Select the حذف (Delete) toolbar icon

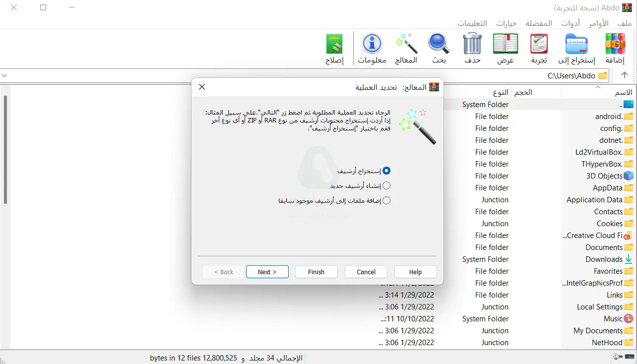pyautogui.click(x=472, y=48)
